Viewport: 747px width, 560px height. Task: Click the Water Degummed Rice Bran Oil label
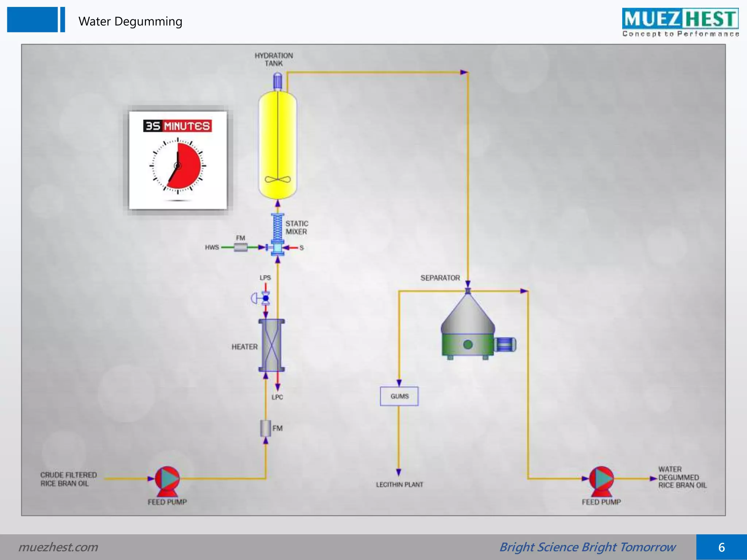682,477
